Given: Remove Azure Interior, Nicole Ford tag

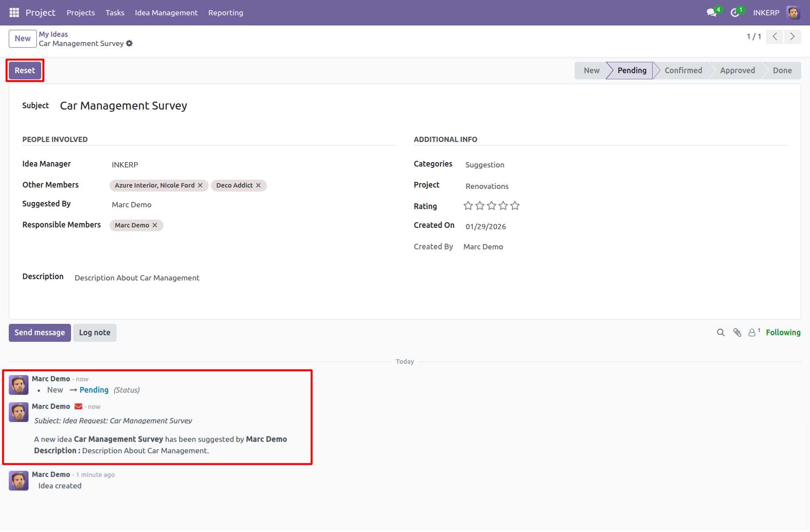Looking at the screenshot, I should [x=200, y=185].
